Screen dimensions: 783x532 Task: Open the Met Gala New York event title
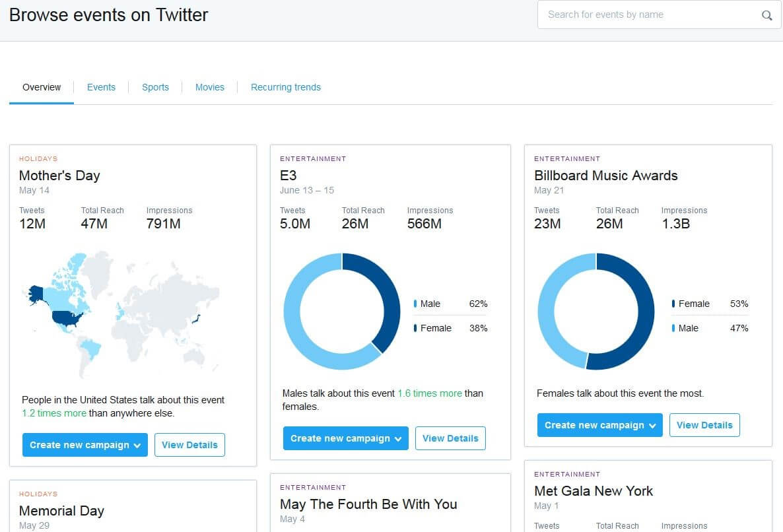pyautogui.click(x=593, y=491)
